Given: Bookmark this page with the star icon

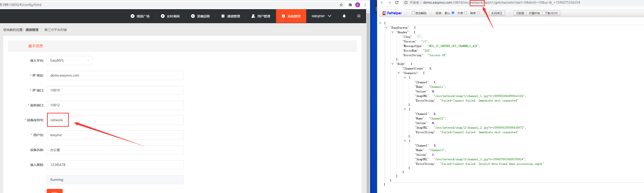Looking at the screenshot, I should [341, 5].
